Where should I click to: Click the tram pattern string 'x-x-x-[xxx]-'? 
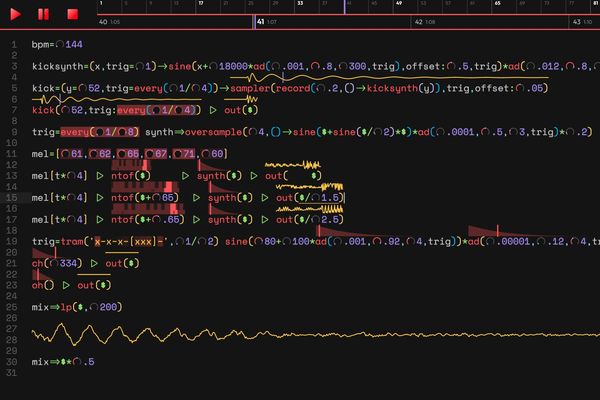pyautogui.click(x=128, y=242)
